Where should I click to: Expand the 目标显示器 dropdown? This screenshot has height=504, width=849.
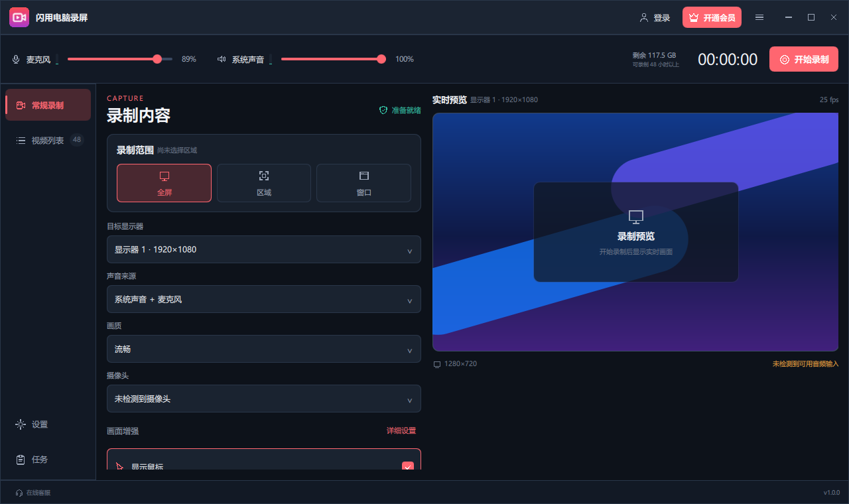click(264, 249)
